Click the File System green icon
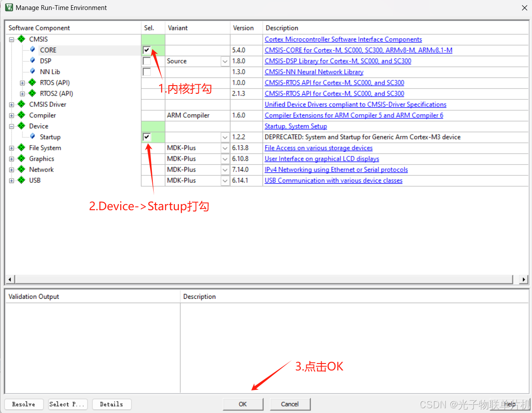This screenshot has width=532, height=413. pos(21,148)
